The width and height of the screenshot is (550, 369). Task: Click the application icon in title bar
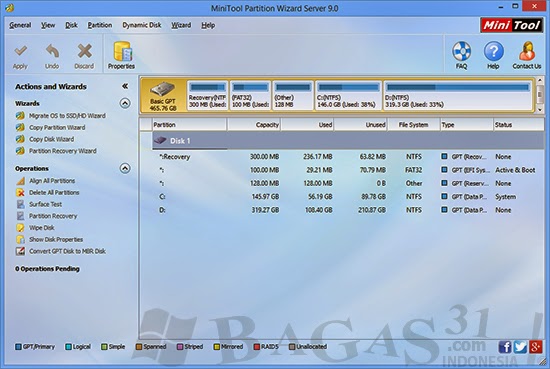[9, 7]
